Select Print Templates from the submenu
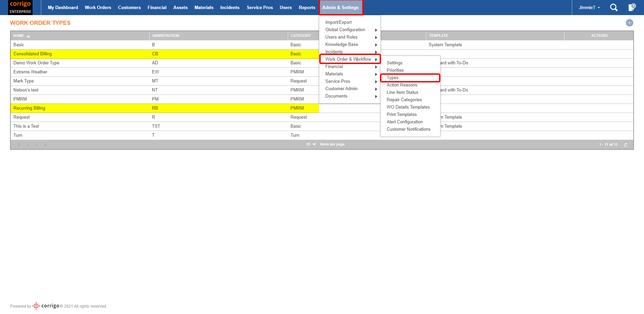 click(401, 114)
